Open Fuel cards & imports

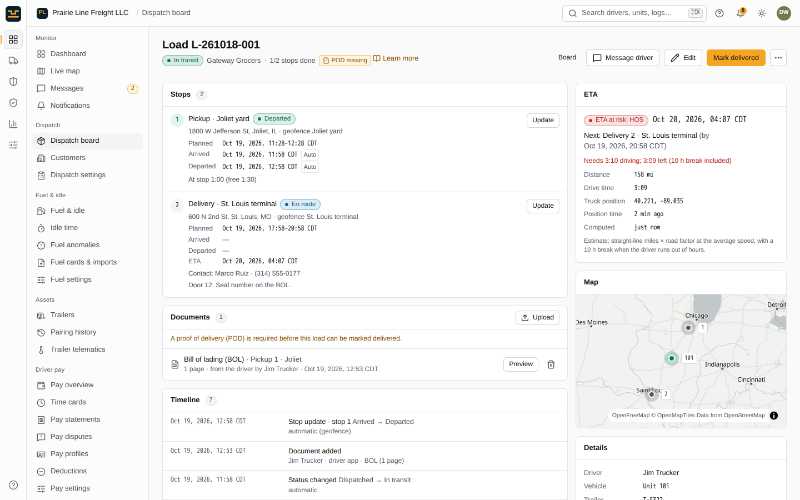pos(87,262)
